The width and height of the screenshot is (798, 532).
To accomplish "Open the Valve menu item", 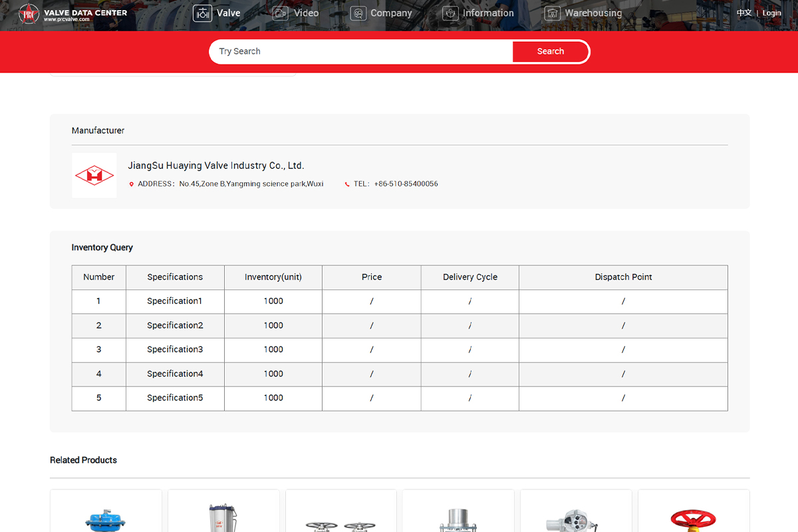I will [229, 13].
